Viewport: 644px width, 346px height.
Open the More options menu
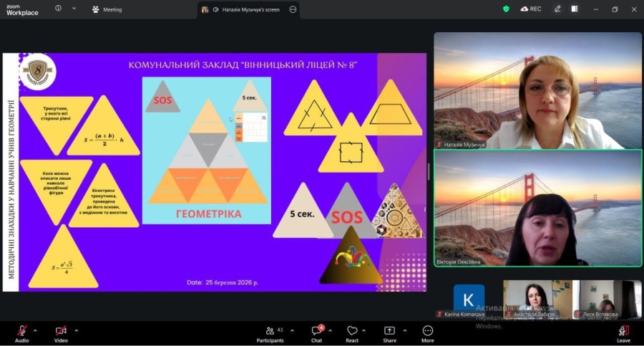[x=428, y=334]
